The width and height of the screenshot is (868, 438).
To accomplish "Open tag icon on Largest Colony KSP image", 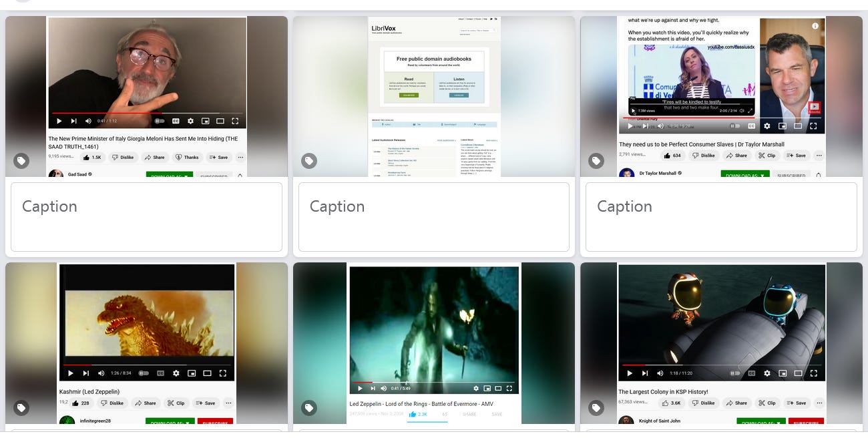I will pos(596,408).
